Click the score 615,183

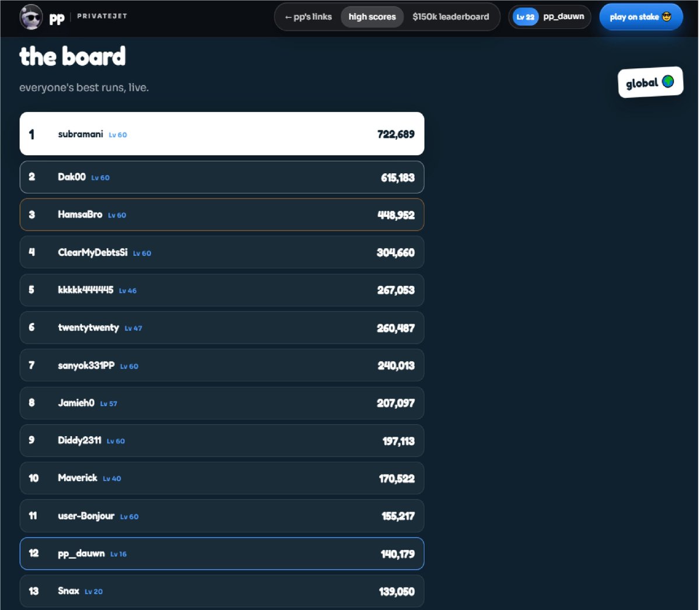398,177
